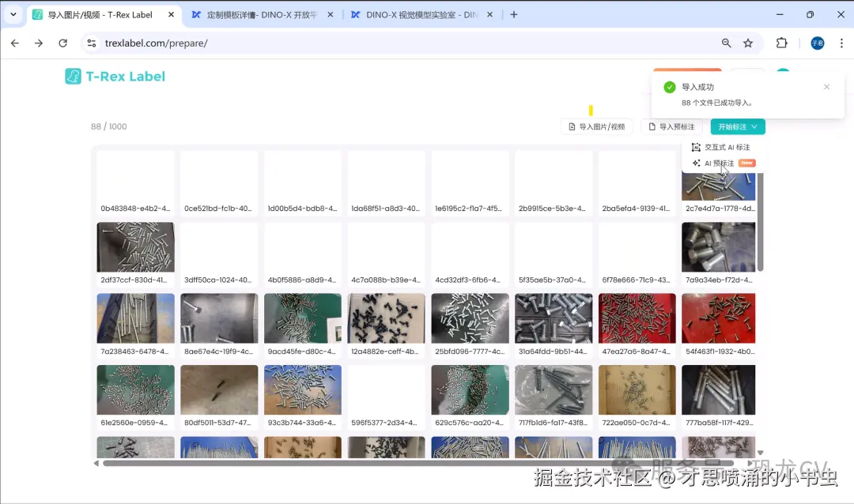Open the browser tab search chevron
854x504 pixels.
point(13,13)
